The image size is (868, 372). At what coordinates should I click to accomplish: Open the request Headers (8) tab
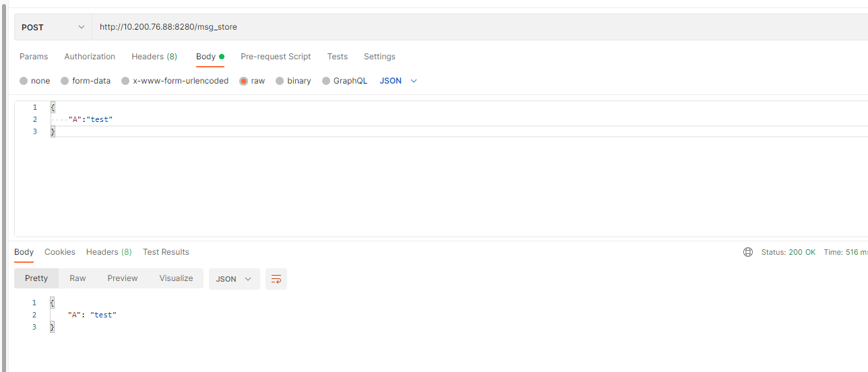154,57
